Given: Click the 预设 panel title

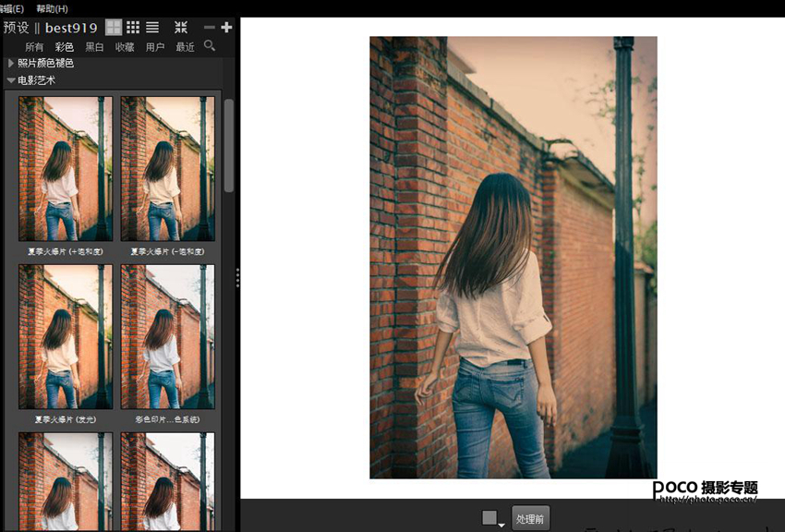Looking at the screenshot, I should [17, 28].
